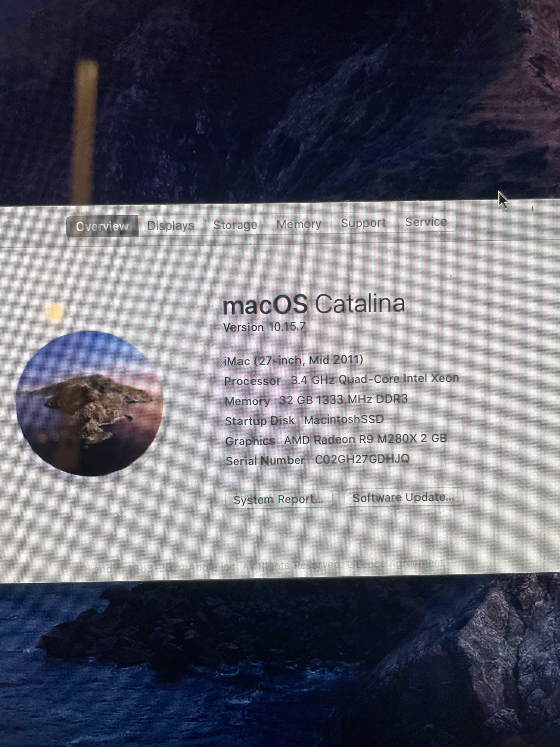The width and height of the screenshot is (560, 747).
Task: Click the serial number C02GH27GDHJQ
Action: [362, 459]
